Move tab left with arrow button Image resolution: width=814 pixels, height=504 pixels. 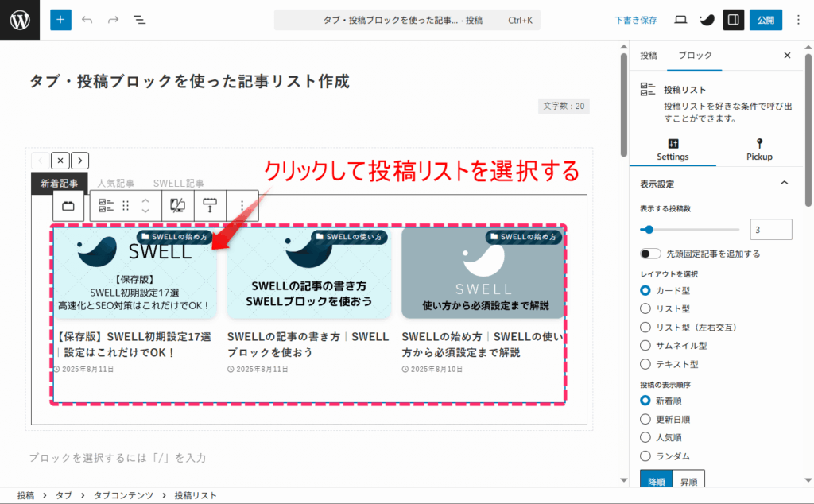[41, 161]
